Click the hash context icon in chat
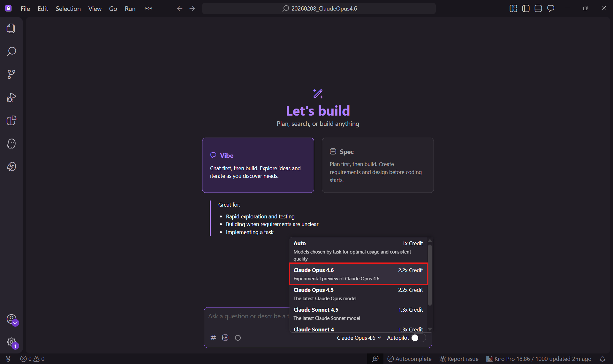This screenshot has width=613, height=364. click(213, 337)
